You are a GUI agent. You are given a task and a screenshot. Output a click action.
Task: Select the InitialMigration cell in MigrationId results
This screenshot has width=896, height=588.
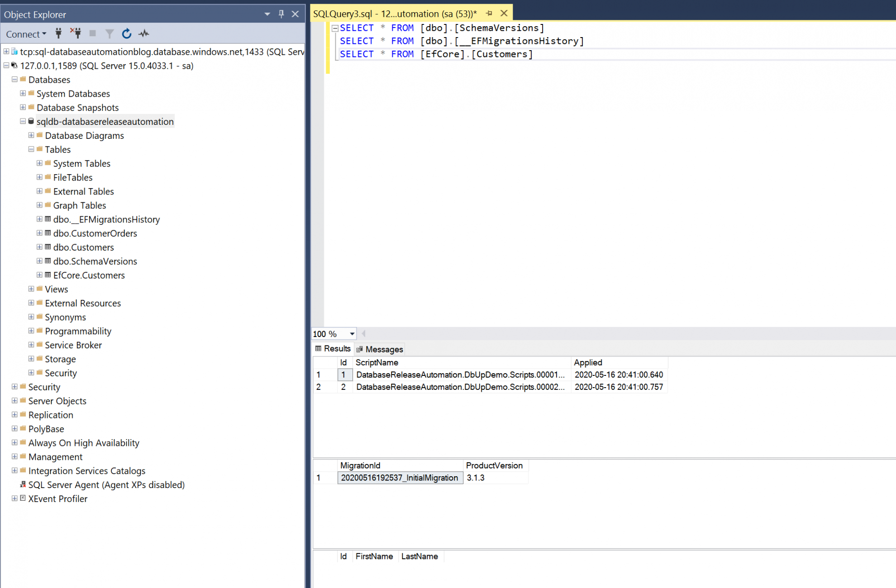tap(400, 478)
